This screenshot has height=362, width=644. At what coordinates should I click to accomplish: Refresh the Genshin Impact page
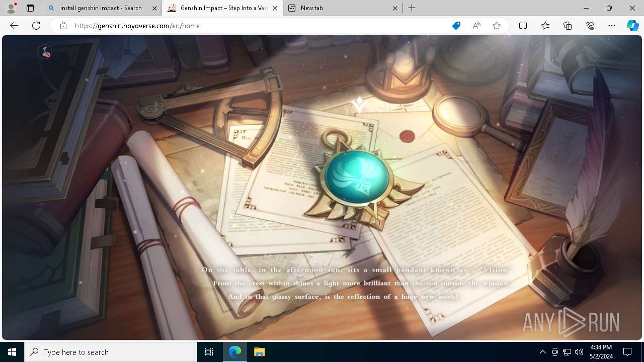tap(36, 26)
